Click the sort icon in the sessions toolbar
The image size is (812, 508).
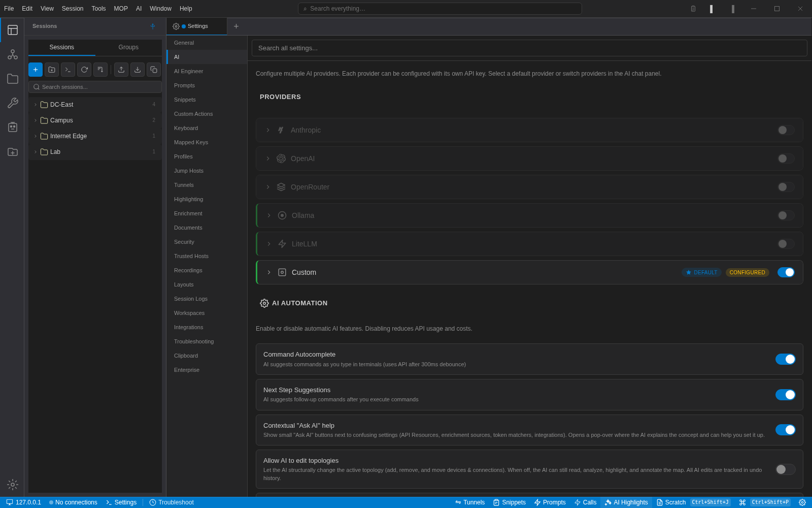click(100, 70)
